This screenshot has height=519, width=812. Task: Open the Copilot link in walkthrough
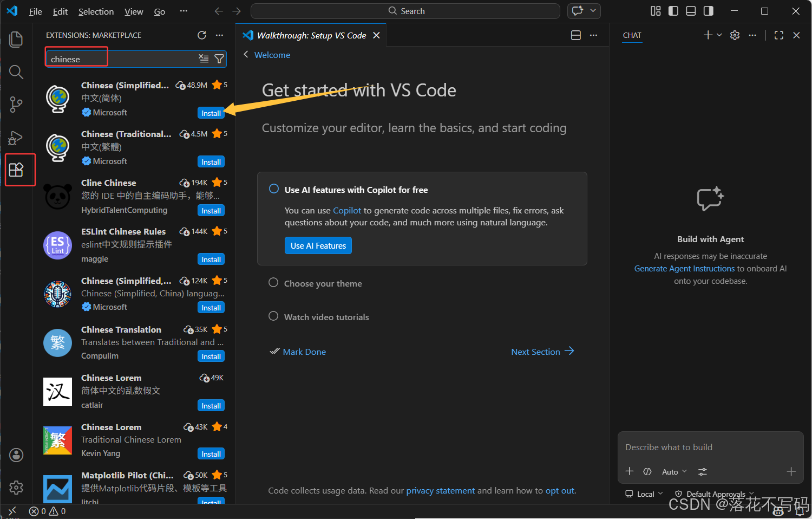tap(347, 210)
